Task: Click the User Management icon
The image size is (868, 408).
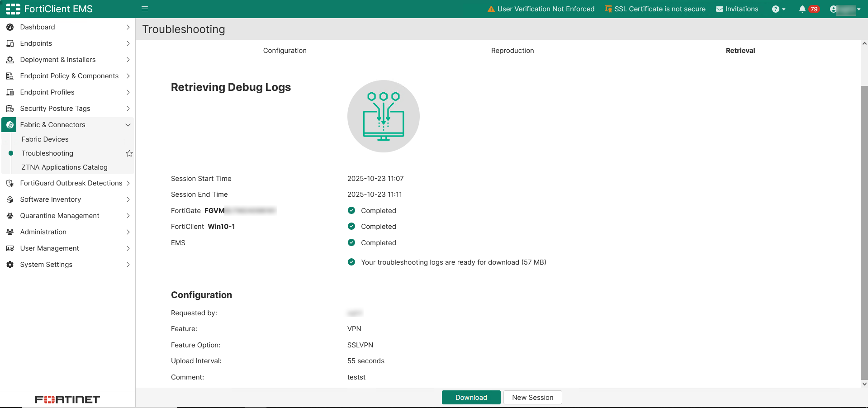Action: click(10, 248)
